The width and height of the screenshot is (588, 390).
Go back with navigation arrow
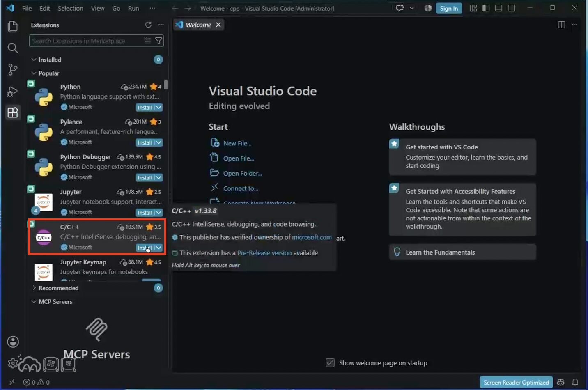click(x=175, y=8)
